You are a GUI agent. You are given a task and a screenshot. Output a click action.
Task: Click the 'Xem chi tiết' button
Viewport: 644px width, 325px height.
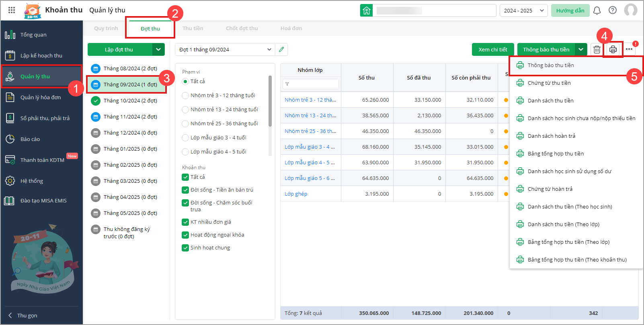tap(492, 49)
